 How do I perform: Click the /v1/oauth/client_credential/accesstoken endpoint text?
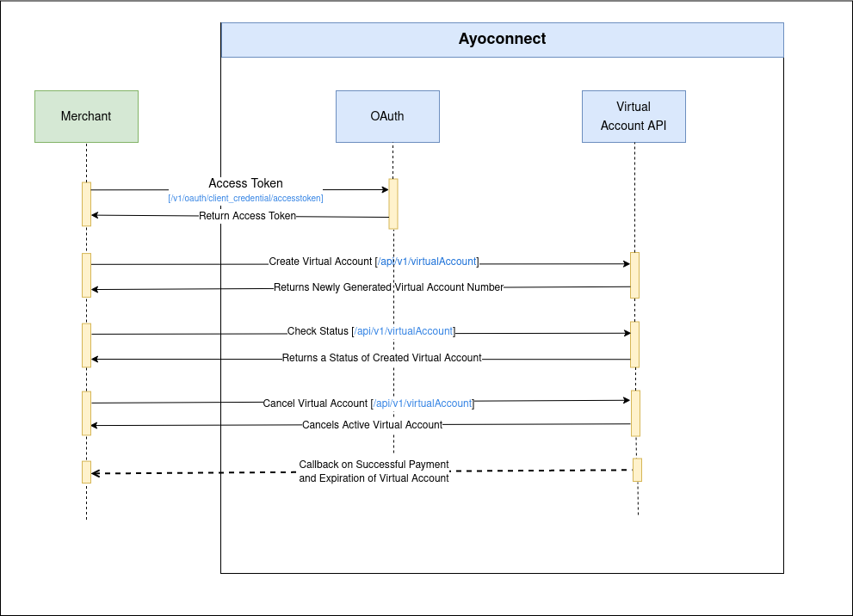click(245, 199)
